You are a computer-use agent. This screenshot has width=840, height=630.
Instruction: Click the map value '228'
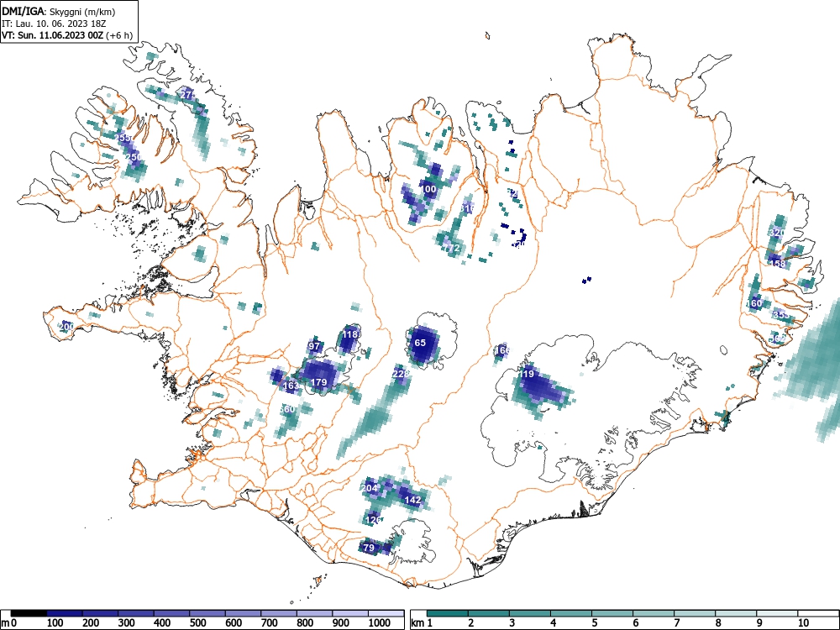(401, 374)
